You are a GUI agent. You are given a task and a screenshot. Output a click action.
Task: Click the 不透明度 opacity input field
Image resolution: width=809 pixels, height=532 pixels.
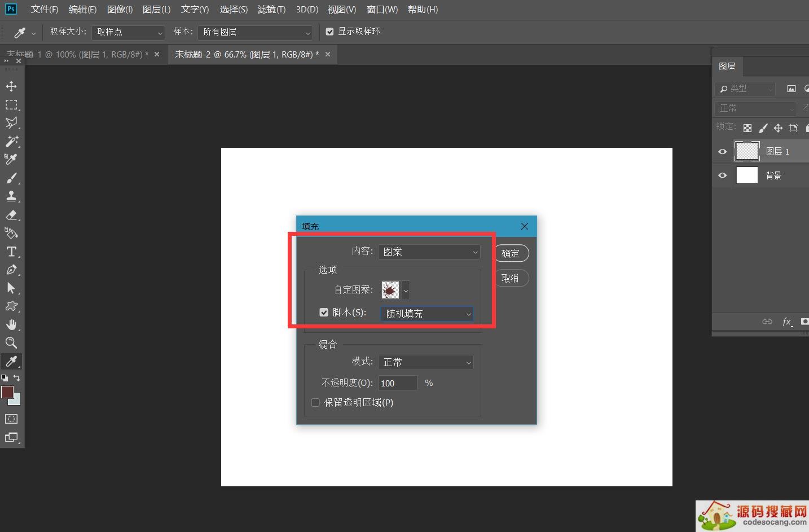397,383
